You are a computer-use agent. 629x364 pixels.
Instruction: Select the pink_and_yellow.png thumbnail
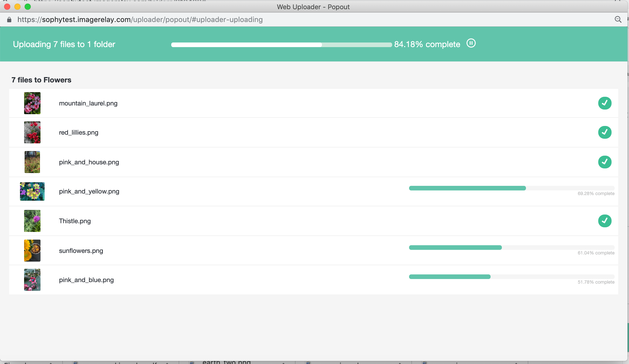(x=32, y=191)
